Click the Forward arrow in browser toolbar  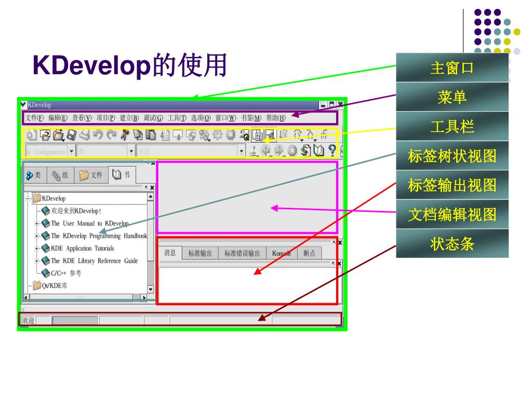[x=279, y=150]
